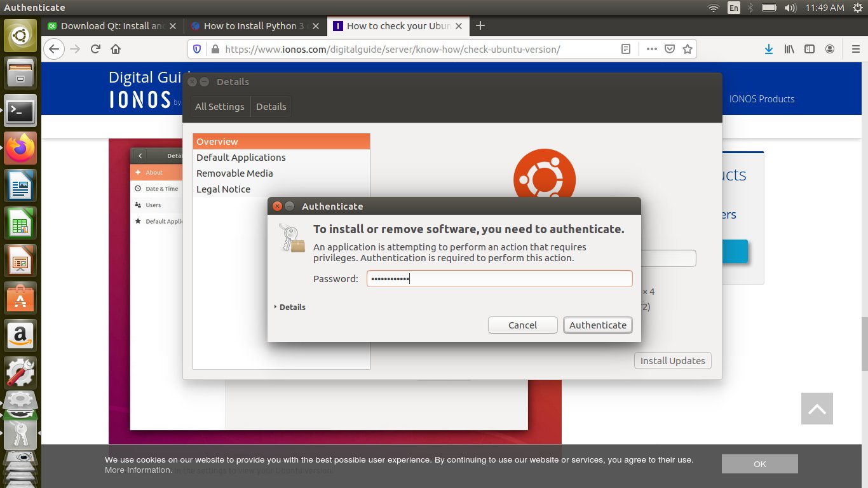Screen dimensions: 868x488
Task: Open the Firefox hamburger menu
Action: coord(855,49)
